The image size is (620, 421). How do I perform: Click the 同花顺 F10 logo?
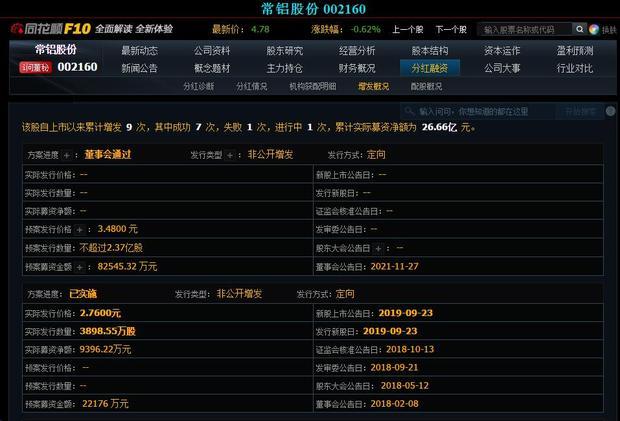point(51,28)
